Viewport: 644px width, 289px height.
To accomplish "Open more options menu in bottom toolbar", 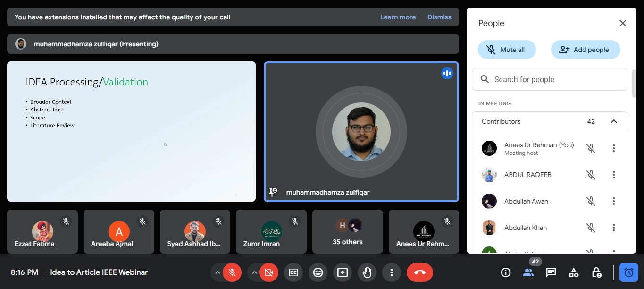I will pos(391,272).
